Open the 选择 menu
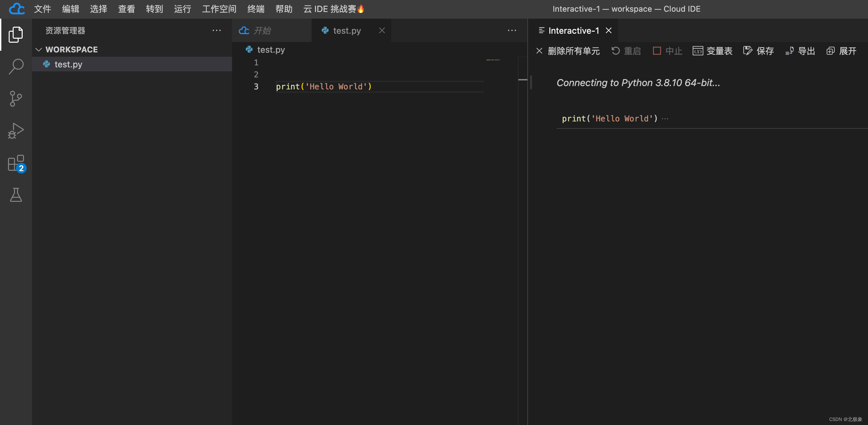This screenshot has width=868, height=425. coord(98,9)
